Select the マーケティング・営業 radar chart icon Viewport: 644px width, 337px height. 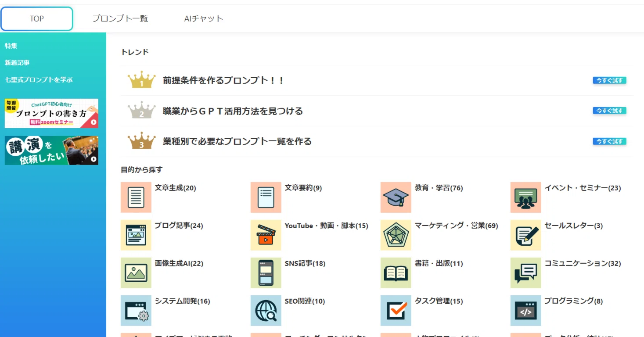point(396,235)
